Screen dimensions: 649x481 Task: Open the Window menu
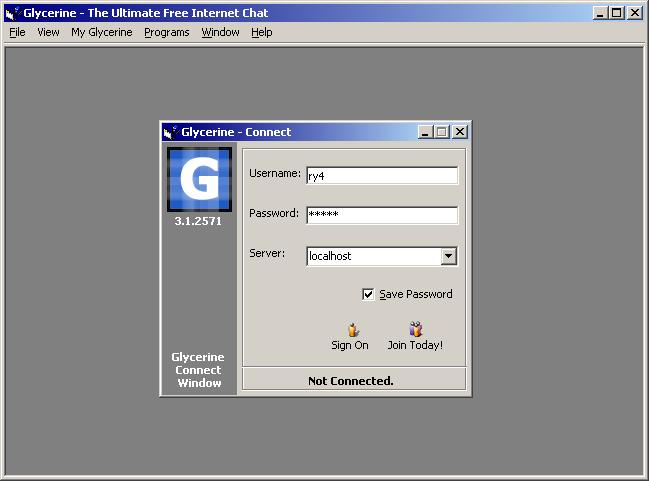click(220, 32)
